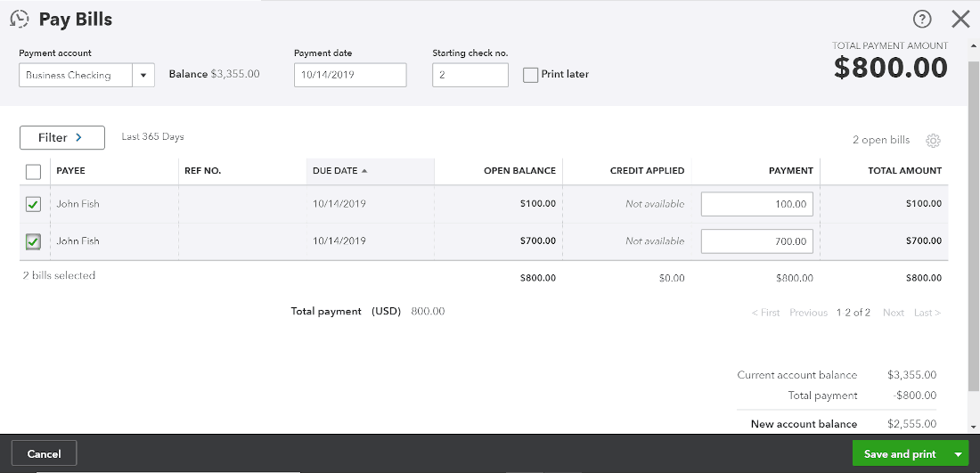980x473 pixels.
Task: Go to Last page link
Action: 927,313
